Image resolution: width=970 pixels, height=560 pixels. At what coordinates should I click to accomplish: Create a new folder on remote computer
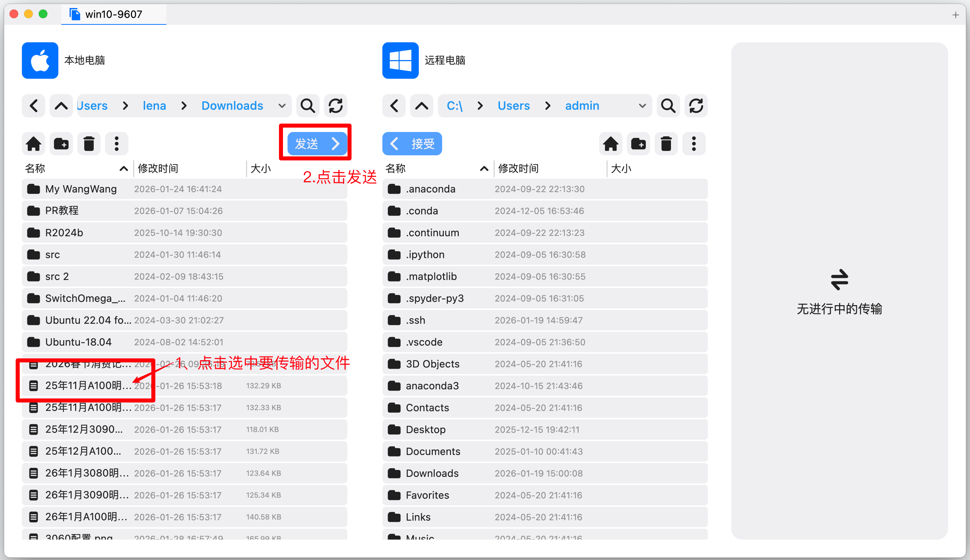pyautogui.click(x=638, y=143)
